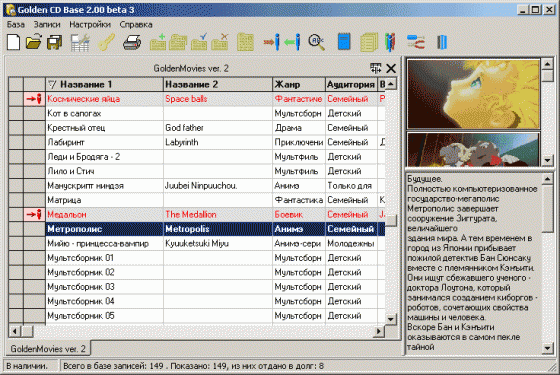Open table structure settings wrench icon
This screenshot has height=375, width=560.
point(80,42)
